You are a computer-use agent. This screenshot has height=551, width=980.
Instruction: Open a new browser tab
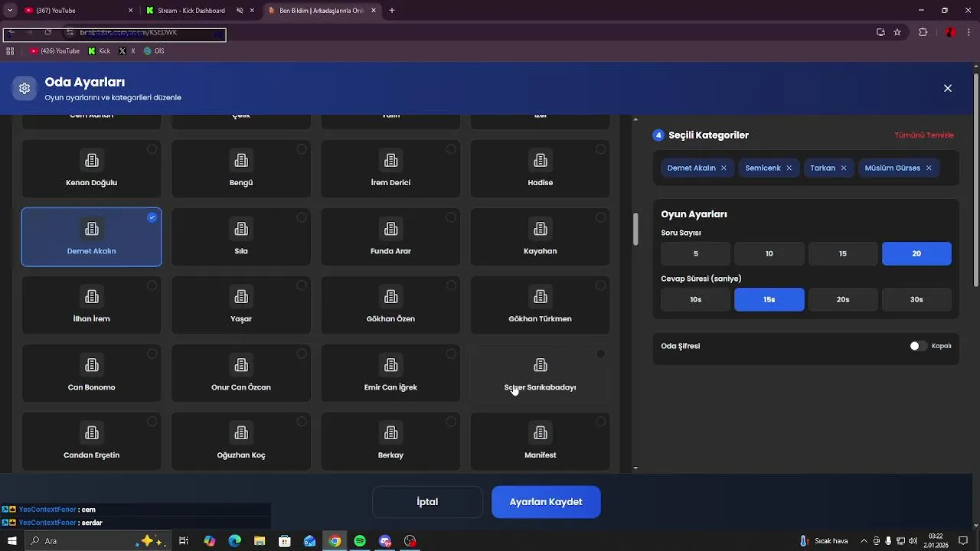392,11
